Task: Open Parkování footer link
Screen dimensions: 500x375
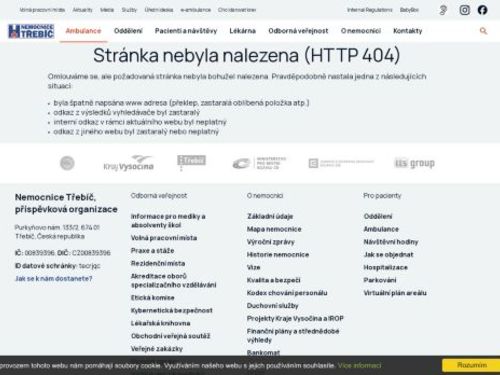Action: pos(380,280)
